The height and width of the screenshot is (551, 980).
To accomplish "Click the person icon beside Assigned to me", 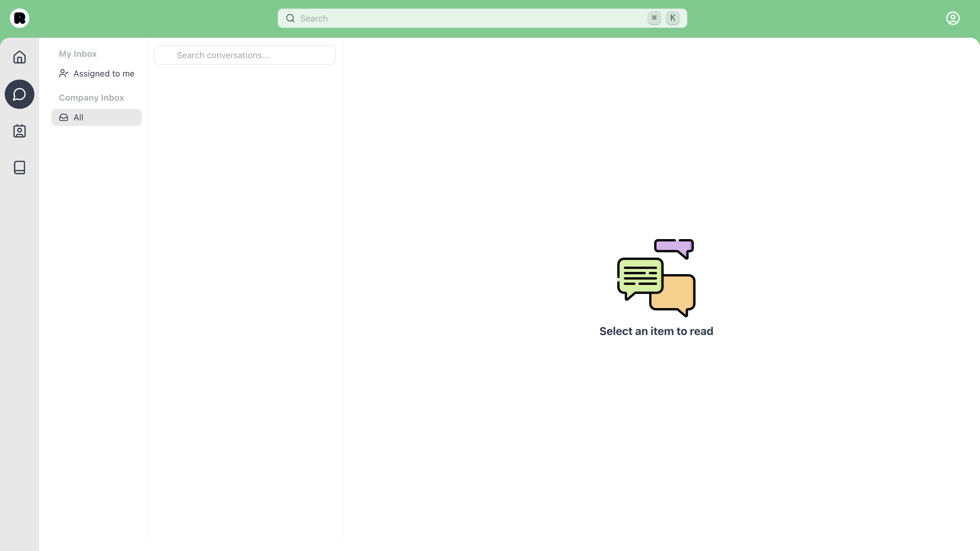I will [63, 73].
